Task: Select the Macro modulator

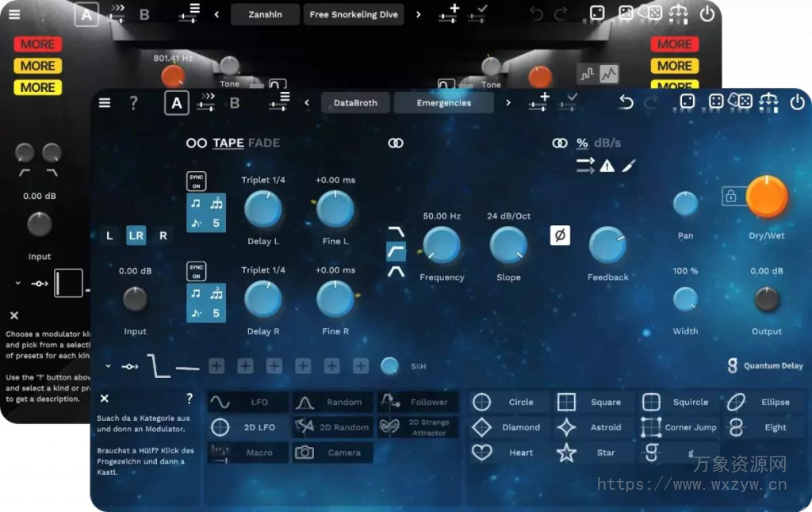Action: coord(247,452)
